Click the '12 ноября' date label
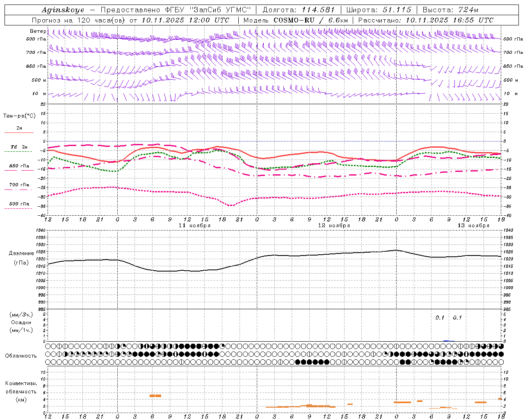Screen dimensions: 525x420 click(334, 226)
